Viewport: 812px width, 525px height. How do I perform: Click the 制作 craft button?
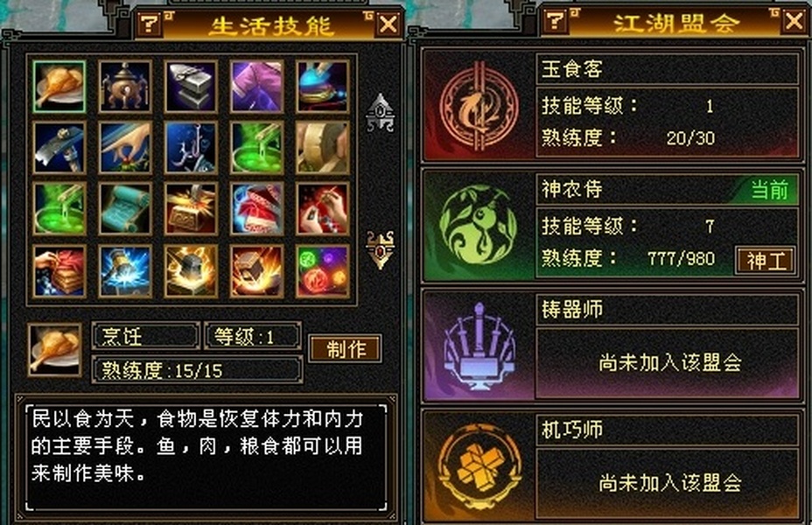click(346, 349)
